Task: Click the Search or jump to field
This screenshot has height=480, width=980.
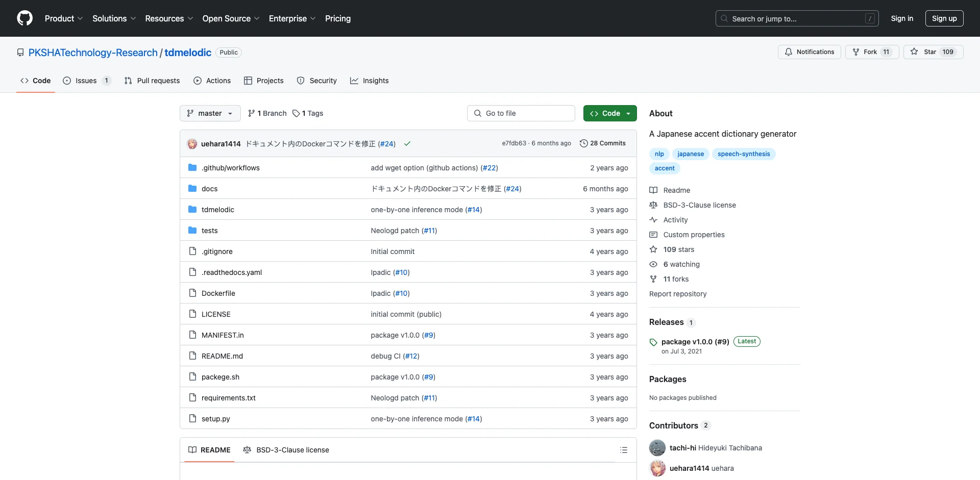Action: 797,18
